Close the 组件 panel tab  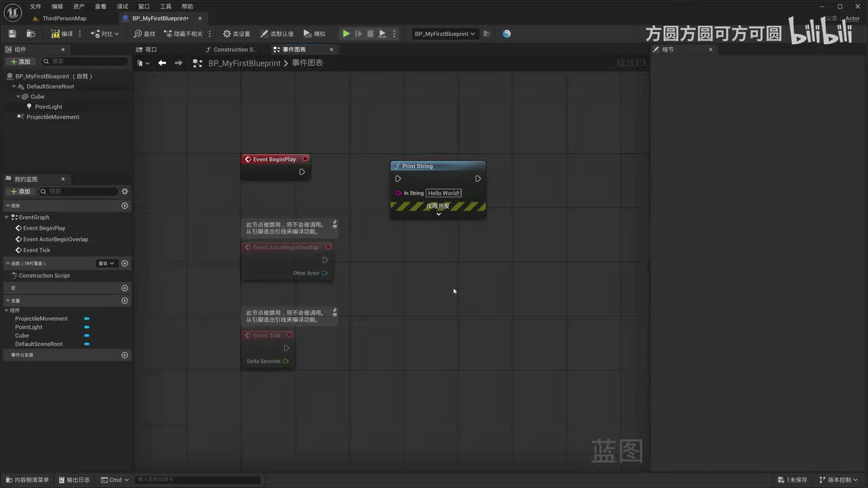point(63,49)
